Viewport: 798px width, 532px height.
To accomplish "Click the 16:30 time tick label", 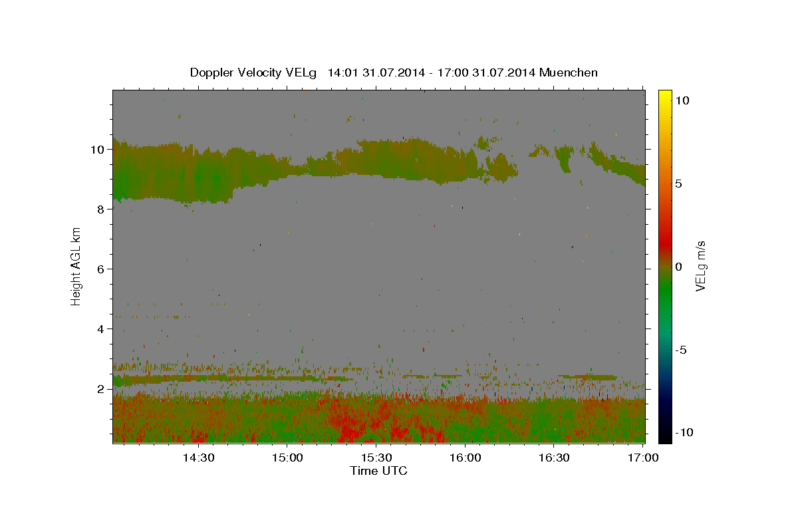I will (x=554, y=458).
